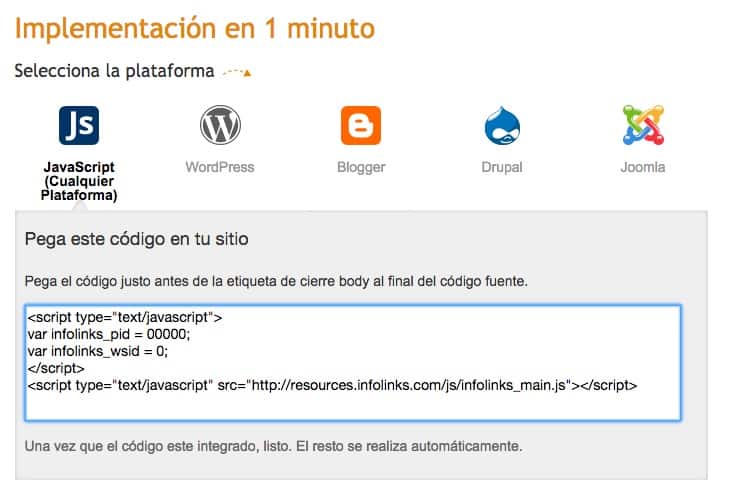Screen dimensions: 729x504
Task: Click the 'Pega este código en tu sitio' heading
Action: pyautogui.click(x=137, y=239)
